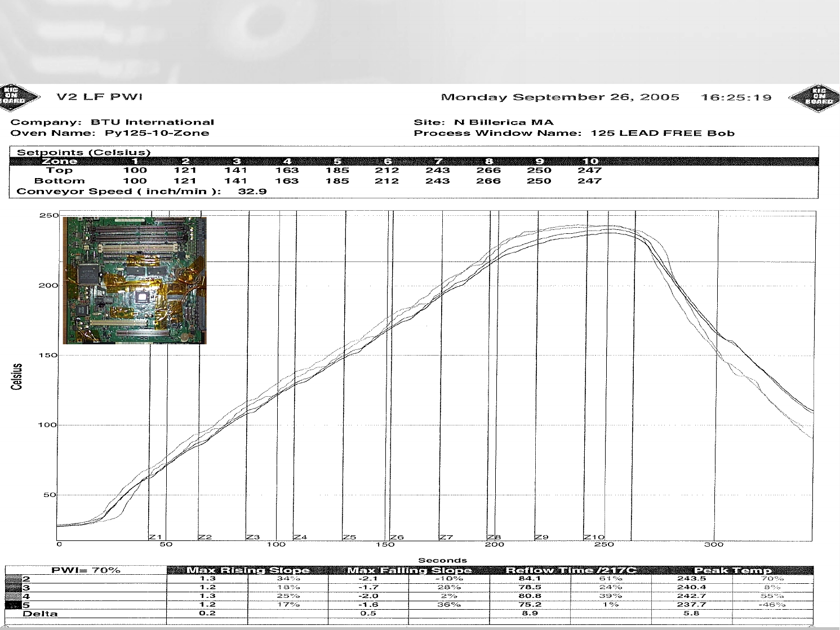Select the Reflow Time /217C header
840x630 pixels.
[571, 570]
